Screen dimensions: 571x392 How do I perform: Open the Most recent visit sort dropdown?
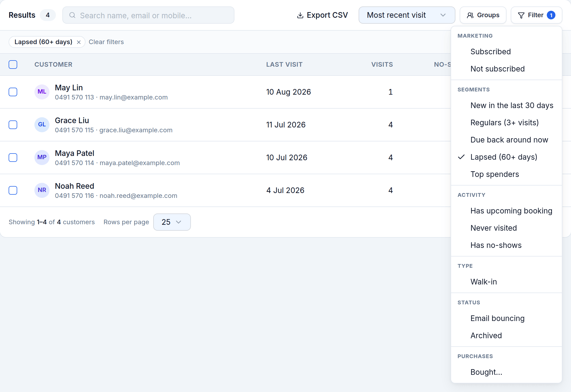(407, 15)
